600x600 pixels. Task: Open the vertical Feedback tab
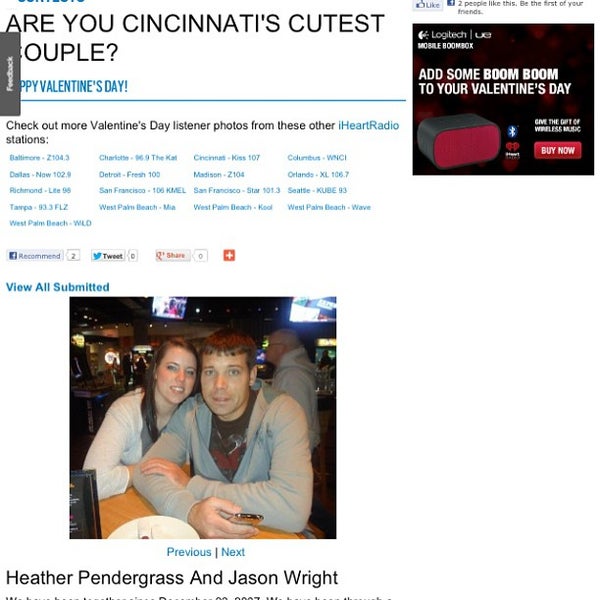[10, 73]
